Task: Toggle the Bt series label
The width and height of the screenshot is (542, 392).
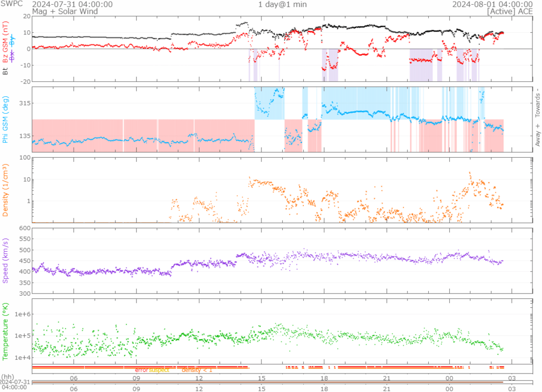Action: click(x=6, y=70)
